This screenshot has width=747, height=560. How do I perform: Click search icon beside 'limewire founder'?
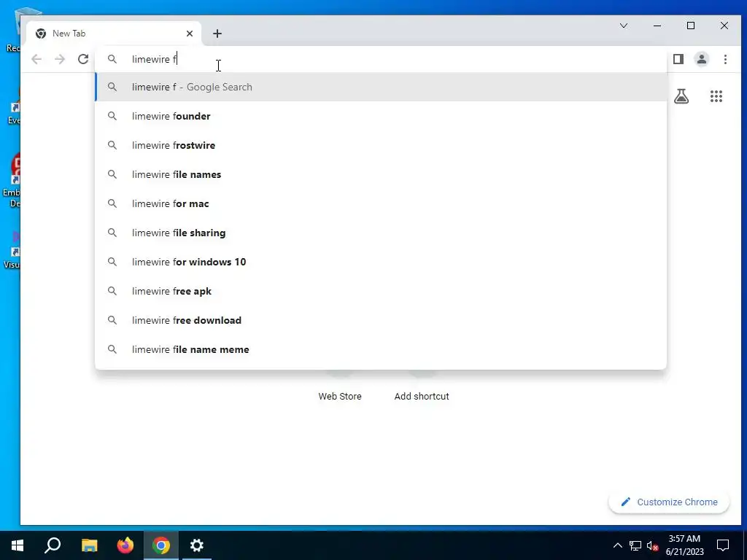[x=112, y=116]
